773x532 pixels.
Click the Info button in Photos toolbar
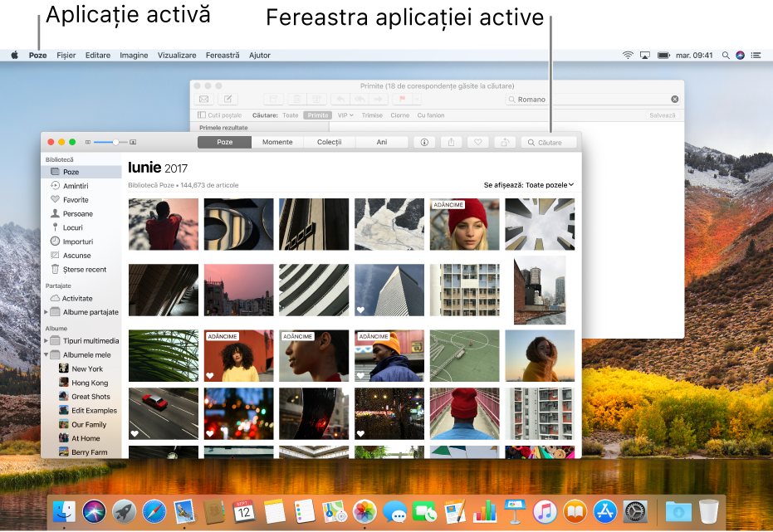(x=424, y=143)
